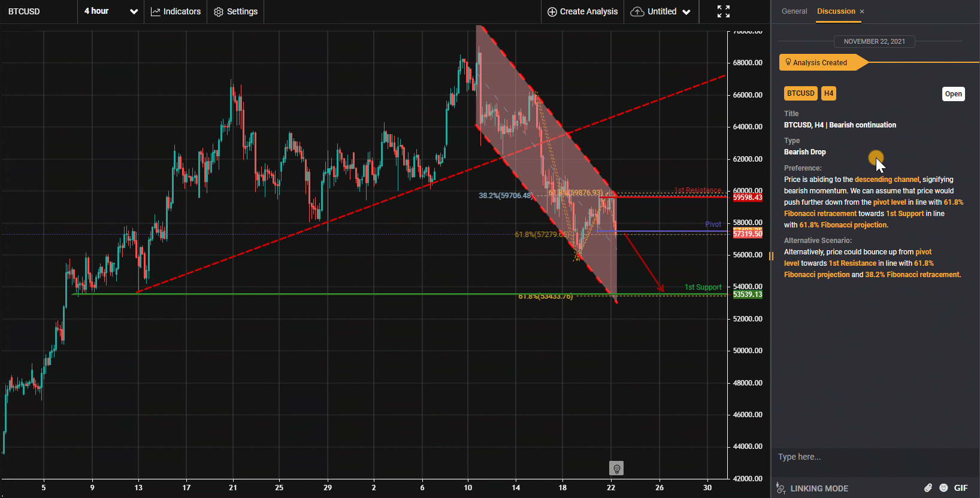Screen dimensions: 980x498
Task: Click Create Analysis button
Action: pos(582,11)
